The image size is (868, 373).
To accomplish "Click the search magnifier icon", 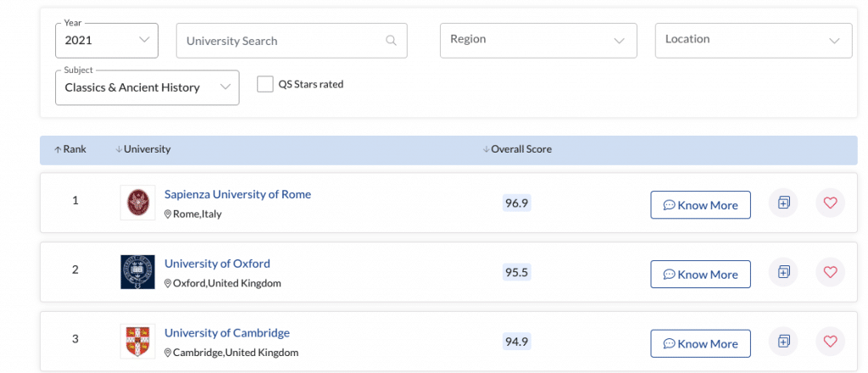I will pos(391,41).
